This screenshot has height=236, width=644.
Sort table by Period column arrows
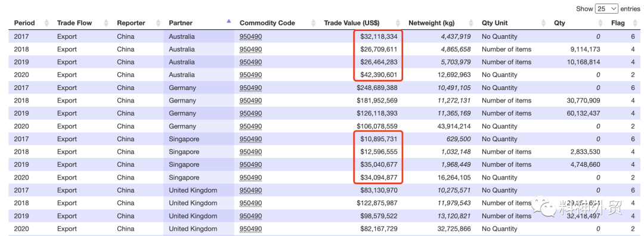[47, 23]
